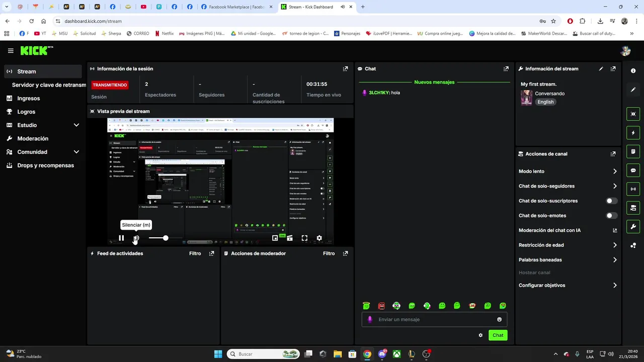This screenshot has height=362, width=644.
Task: Pop out the Acciones de moderador panel
Action: (345, 253)
